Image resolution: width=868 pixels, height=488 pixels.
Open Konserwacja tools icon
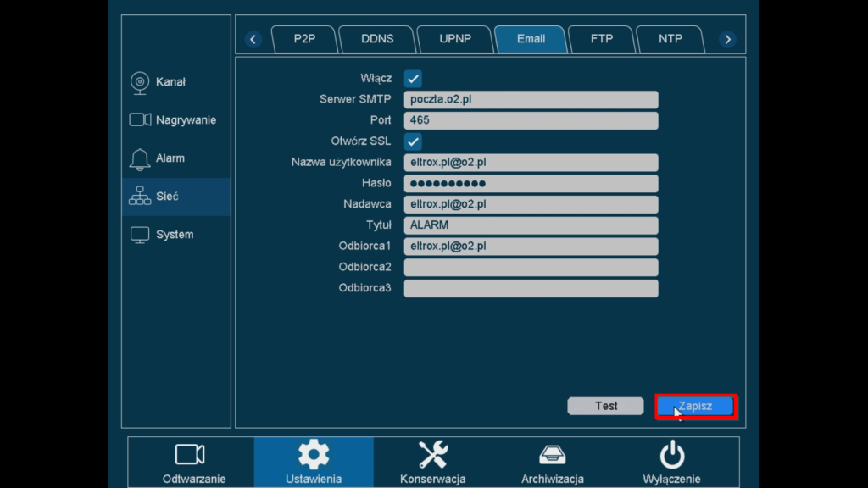click(x=432, y=455)
